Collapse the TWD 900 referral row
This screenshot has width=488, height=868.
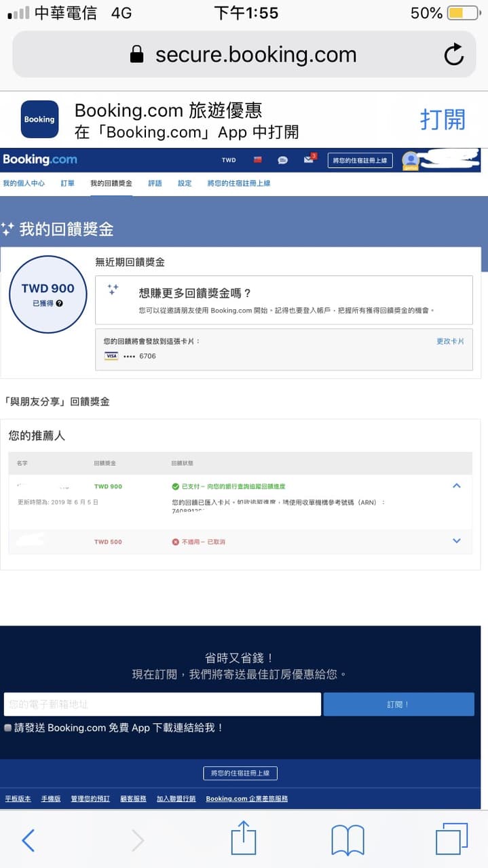coord(457,486)
